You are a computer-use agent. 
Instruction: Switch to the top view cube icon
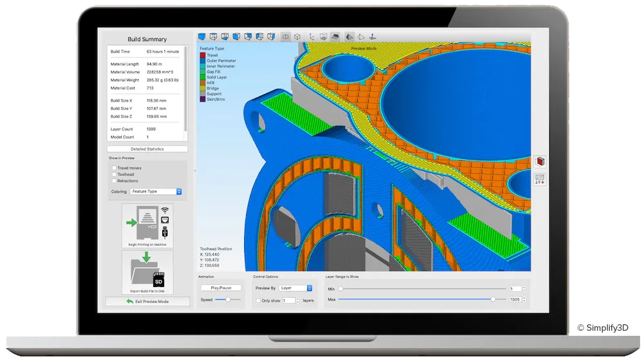coord(213,37)
